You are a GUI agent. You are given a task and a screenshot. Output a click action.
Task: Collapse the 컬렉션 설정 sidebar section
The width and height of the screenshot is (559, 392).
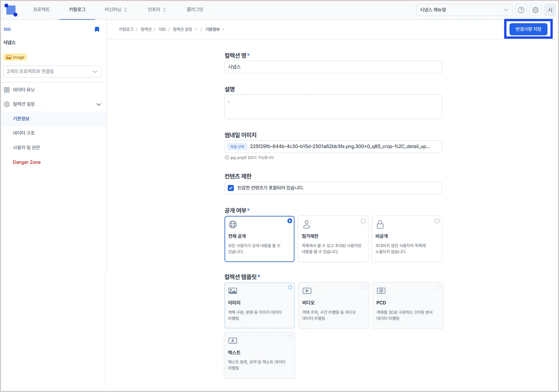tap(99, 104)
